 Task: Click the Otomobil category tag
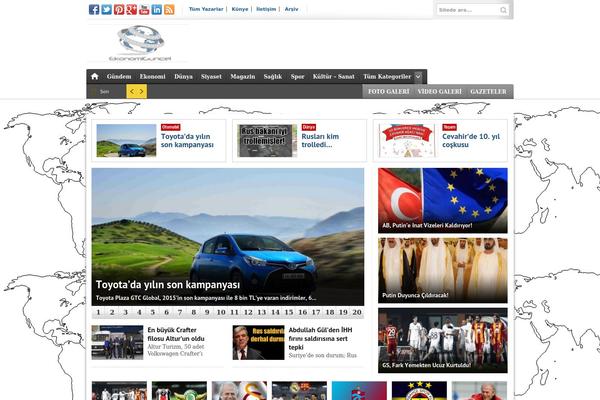pyautogui.click(x=170, y=127)
